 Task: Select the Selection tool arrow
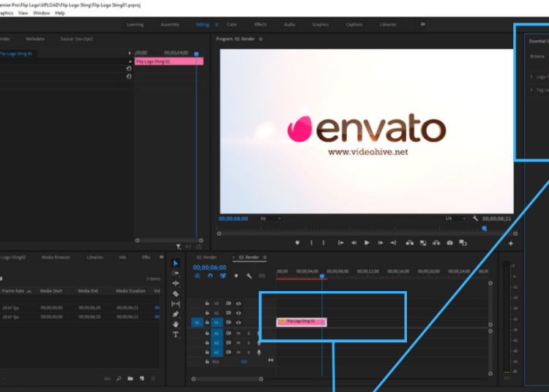click(176, 263)
